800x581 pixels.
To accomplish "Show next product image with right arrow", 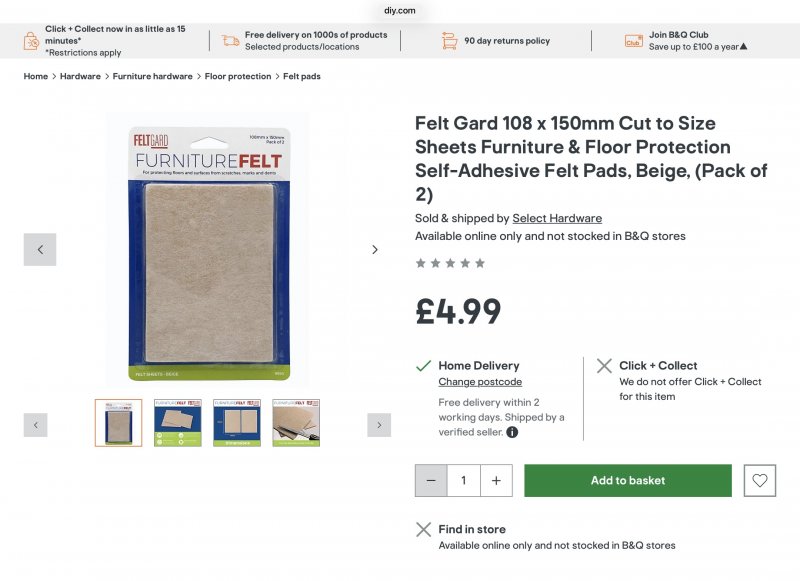I will 375,250.
